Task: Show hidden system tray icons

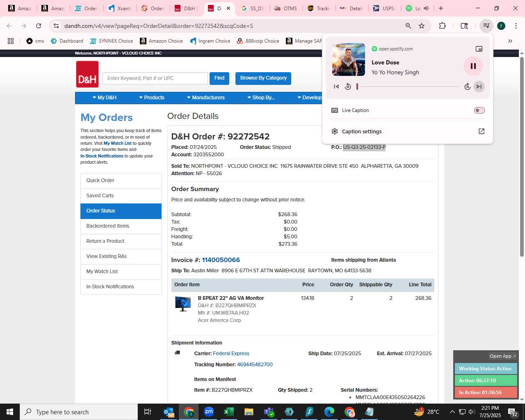Action: (452, 412)
